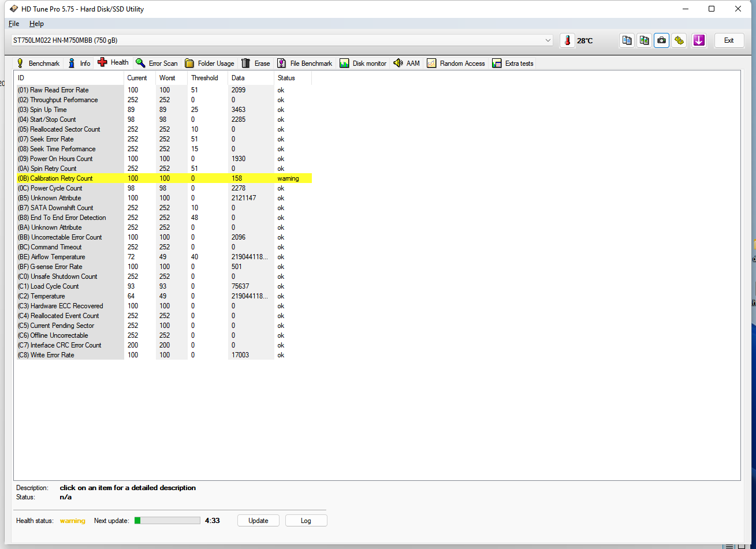Save screenshot with the camera icon
Viewport: 756px width, 549px height.
point(661,40)
